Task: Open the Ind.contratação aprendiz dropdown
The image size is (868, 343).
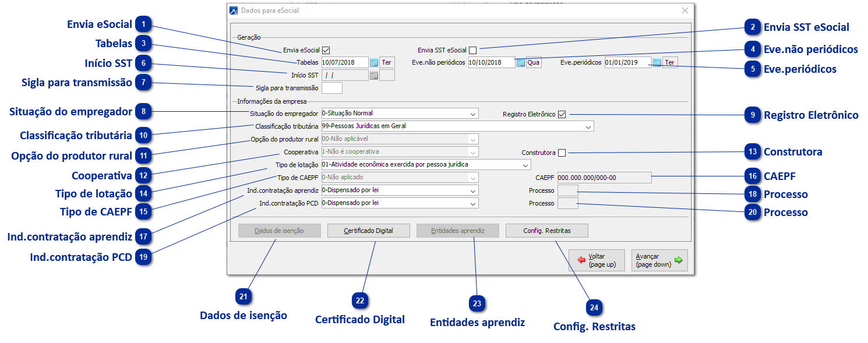Action: (473, 191)
